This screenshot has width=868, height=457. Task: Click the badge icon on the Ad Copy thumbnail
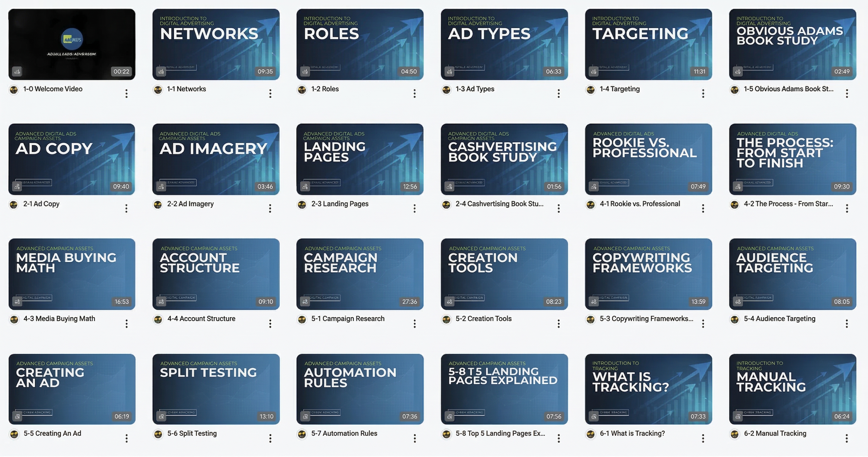(x=17, y=186)
